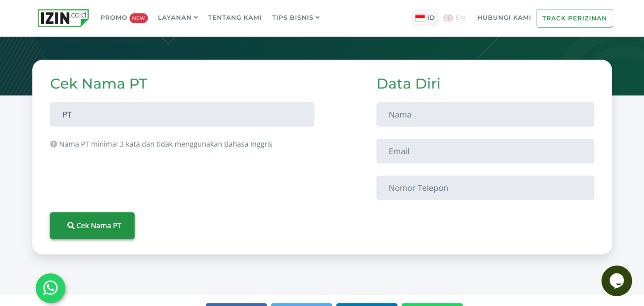The image size is (644, 306).
Task: Click into the Nomor Telepon field
Action: pyautogui.click(x=485, y=188)
